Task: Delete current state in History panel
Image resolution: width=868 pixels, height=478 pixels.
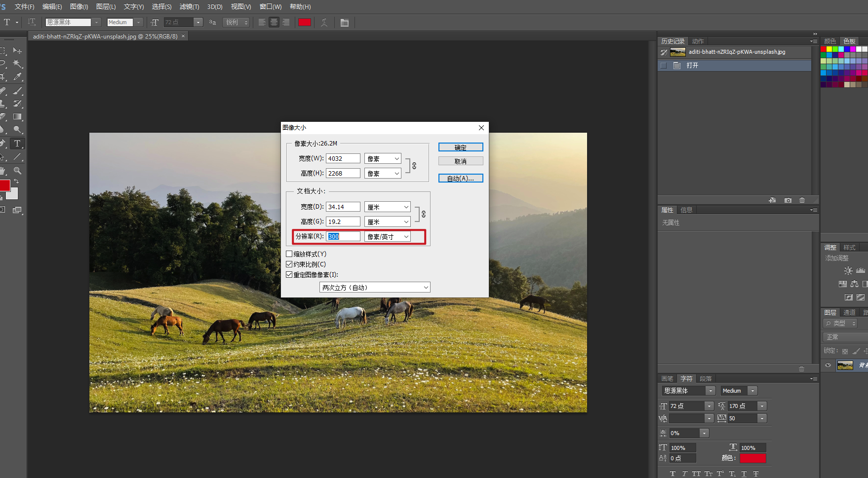Action: click(802, 200)
